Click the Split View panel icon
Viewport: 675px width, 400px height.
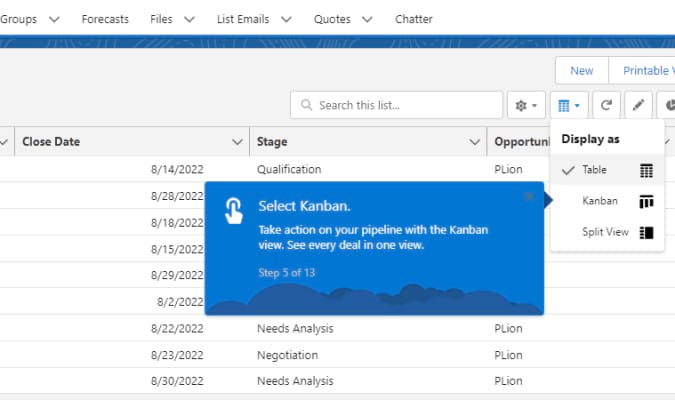click(646, 233)
